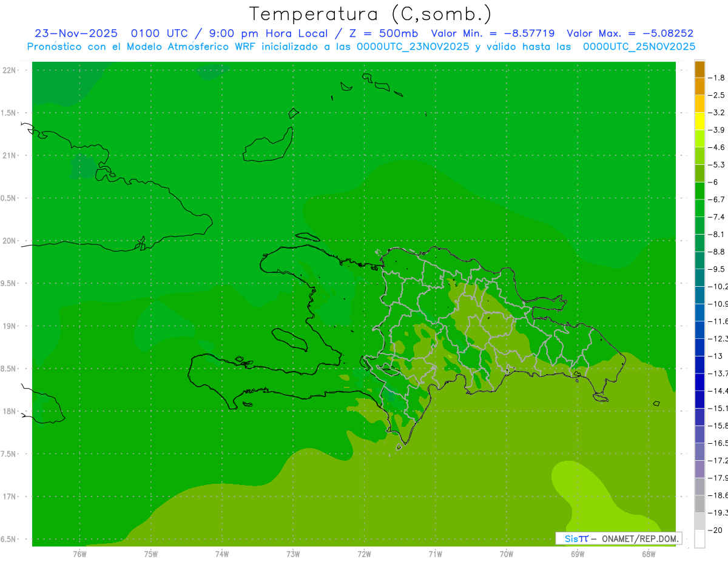This screenshot has height=562, width=728.
Task: Click the '70W' longitude axis label
Action: [x=507, y=554]
